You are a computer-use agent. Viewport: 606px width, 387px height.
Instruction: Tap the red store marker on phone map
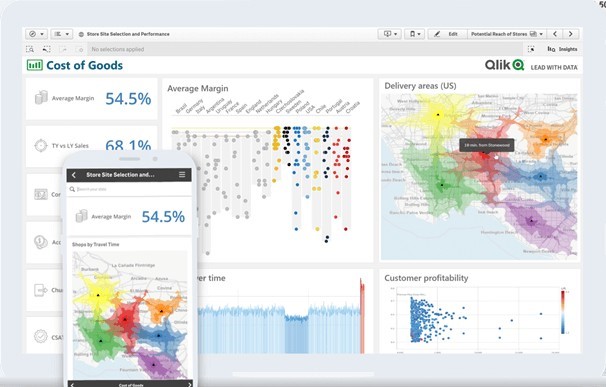click(125, 320)
